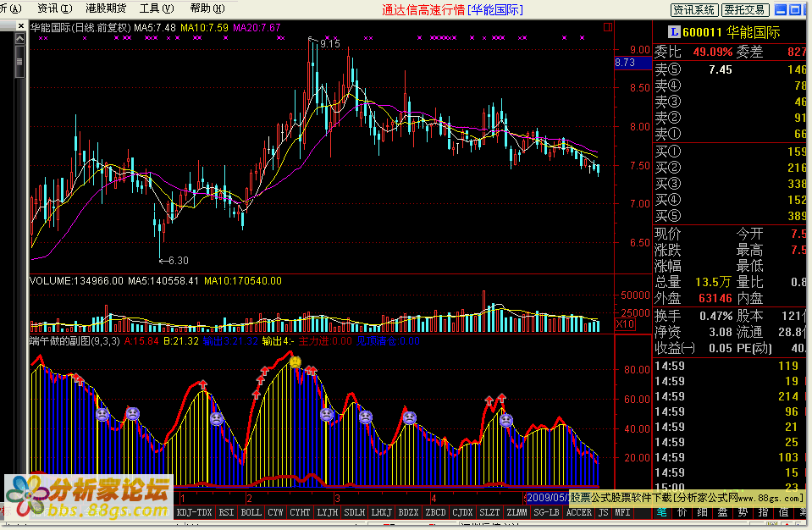The width and height of the screenshot is (812, 530).
Task: Click the 14:59 tick row with volume 214
Action: click(732, 396)
